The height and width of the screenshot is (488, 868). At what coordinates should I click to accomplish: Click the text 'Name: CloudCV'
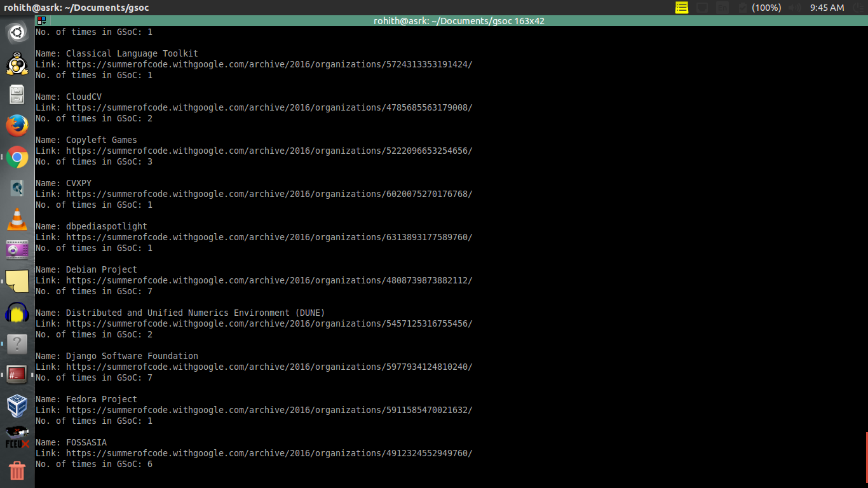[x=69, y=97]
